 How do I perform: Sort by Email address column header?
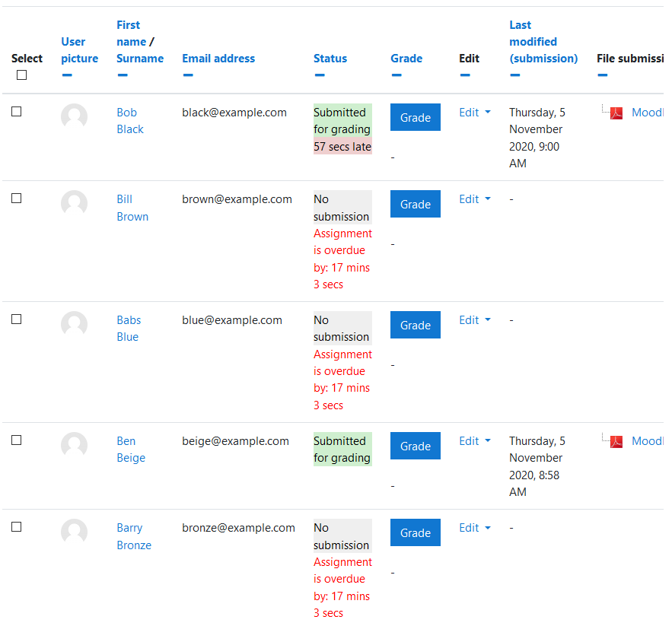tap(218, 59)
